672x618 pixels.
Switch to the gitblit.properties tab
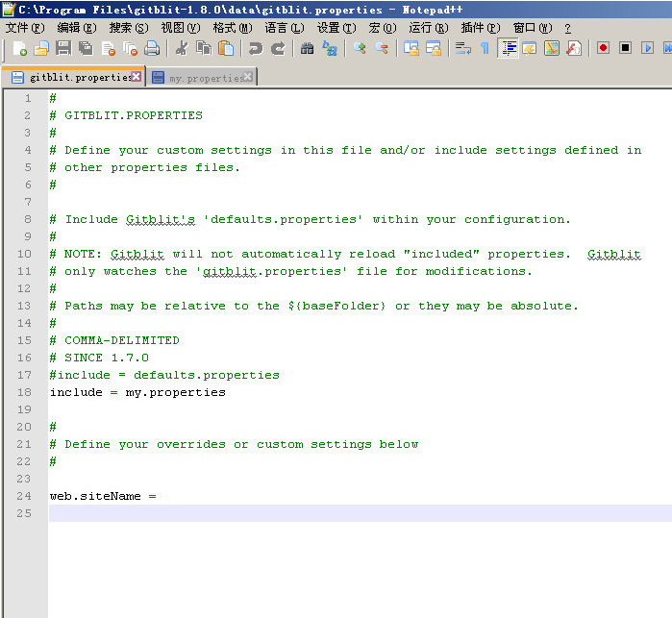click(73, 77)
